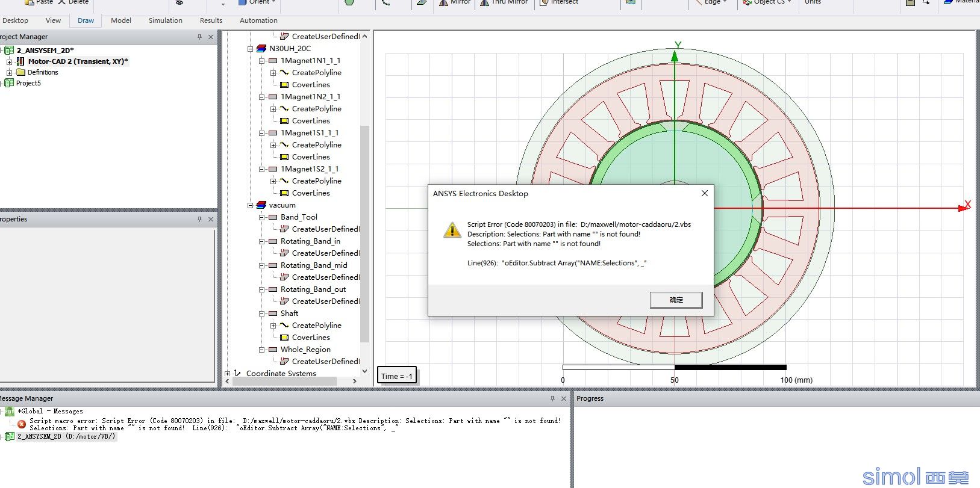
Task: Collapse the Shaft node
Action: (x=262, y=313)
